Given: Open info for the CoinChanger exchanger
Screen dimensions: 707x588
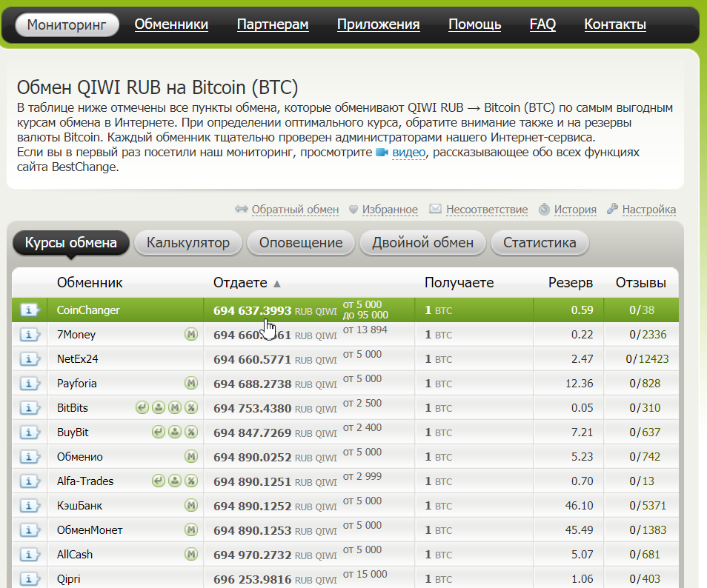Looking at the screenshot, I should 30,310.
